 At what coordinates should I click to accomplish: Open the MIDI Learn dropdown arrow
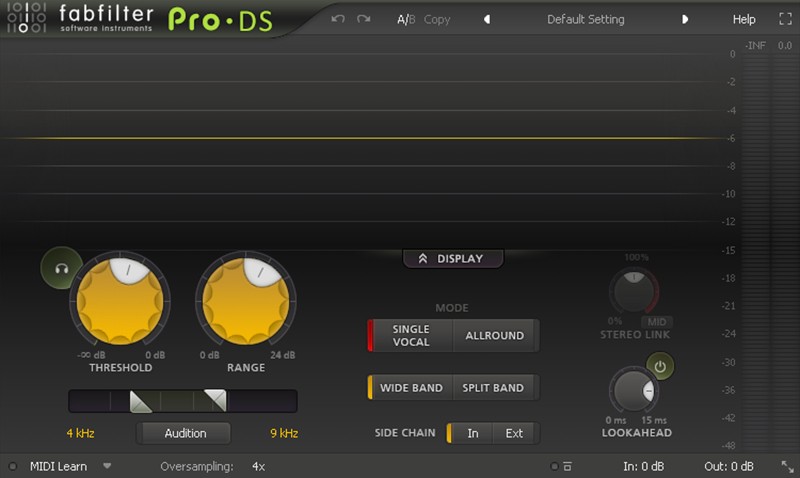point(107,466)
